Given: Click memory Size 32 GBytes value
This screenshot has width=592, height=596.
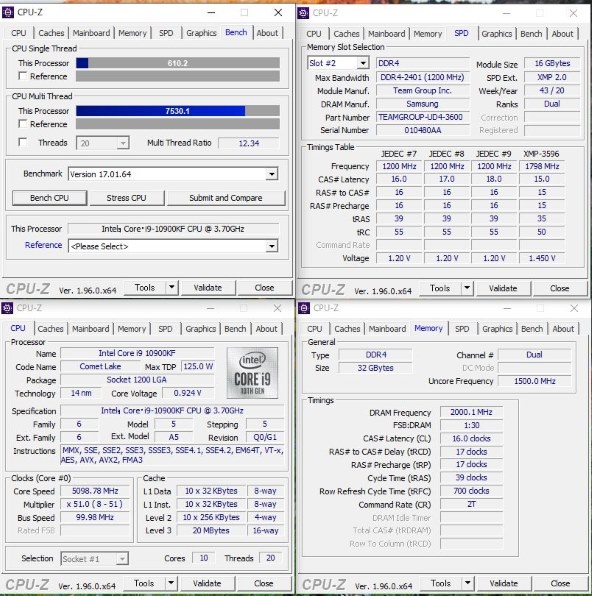Looking at the screenshot, I should coord(375,368).
